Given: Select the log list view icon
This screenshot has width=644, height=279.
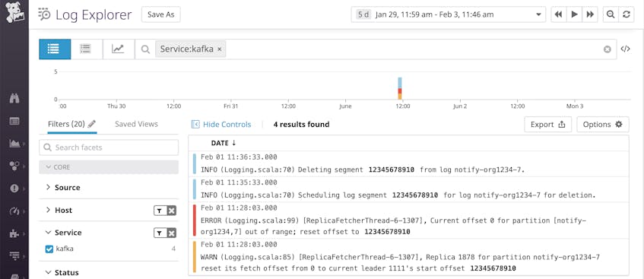Looking at the screenshot, I should point(55,49).
